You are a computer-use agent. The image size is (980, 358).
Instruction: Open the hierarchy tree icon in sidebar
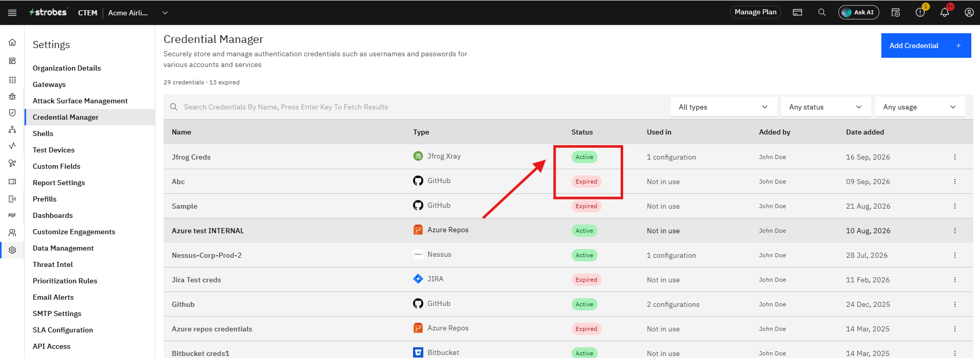point(12,130)
